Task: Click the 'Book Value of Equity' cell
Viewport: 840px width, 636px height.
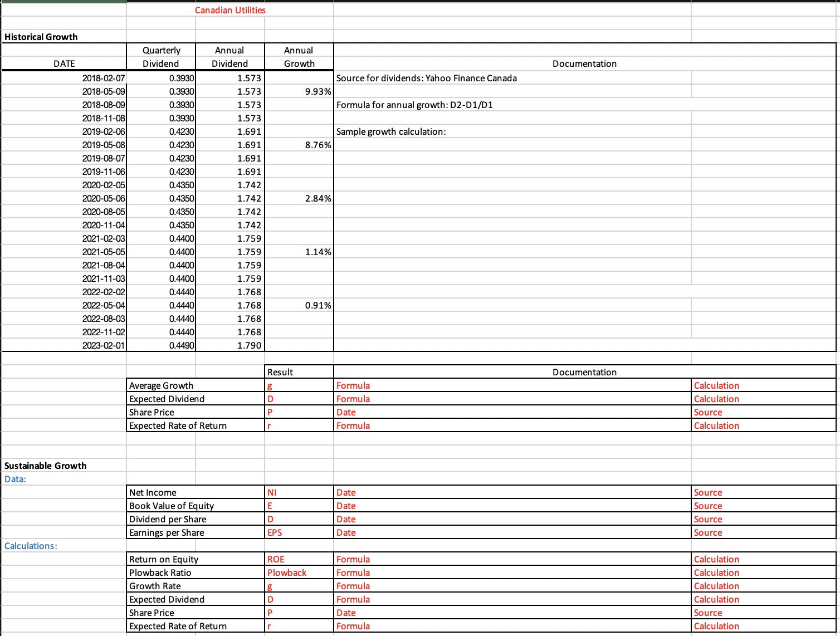Action: [196, 506]
